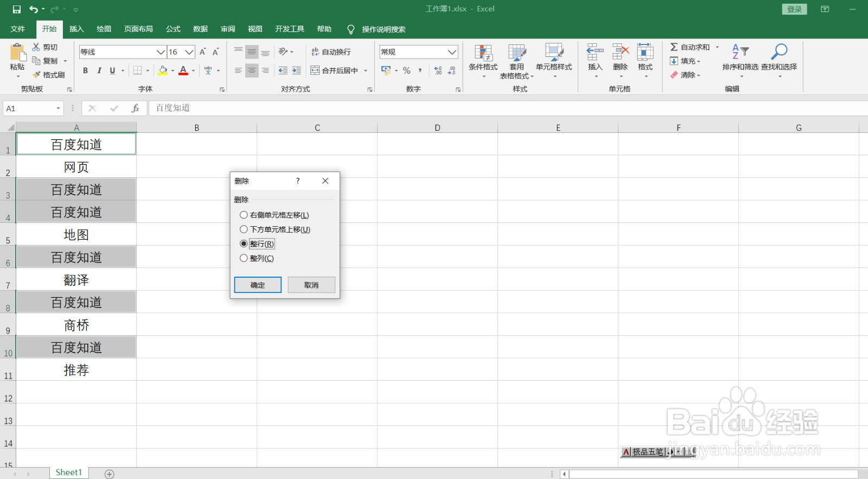Image resolution: width=868 pixels, height=479 pixels.
Task: Select entire column (整列) radio button
Action: pos(244,258)
